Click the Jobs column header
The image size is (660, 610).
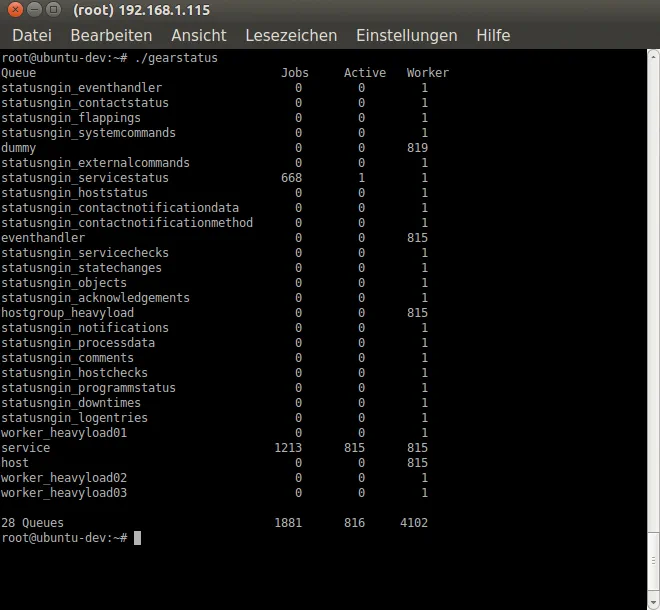(295, 73)
